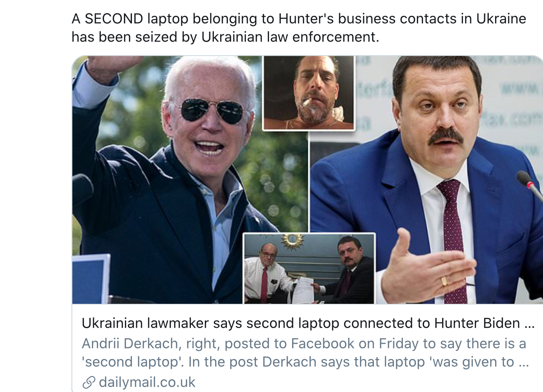This screenshot has height=392, width=543.
Task: Open the large photo of the man in a navy jacket
Action: coord(190,179)
